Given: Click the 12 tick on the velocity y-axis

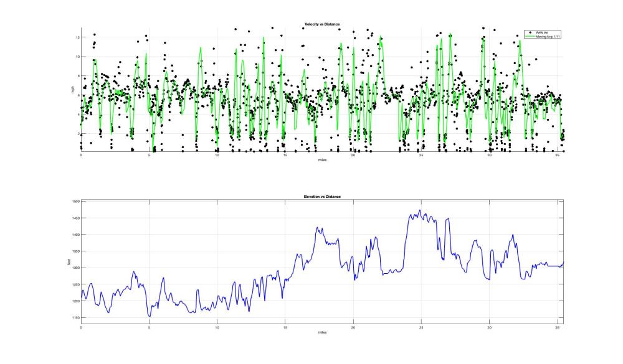Looking at the screenshot, I should [77, 37].
